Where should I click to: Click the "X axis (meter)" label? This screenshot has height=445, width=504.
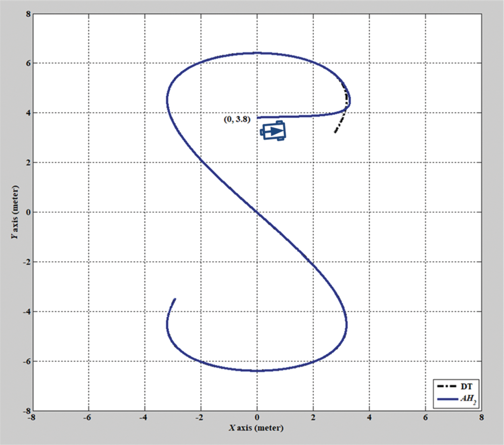[256, 428]
